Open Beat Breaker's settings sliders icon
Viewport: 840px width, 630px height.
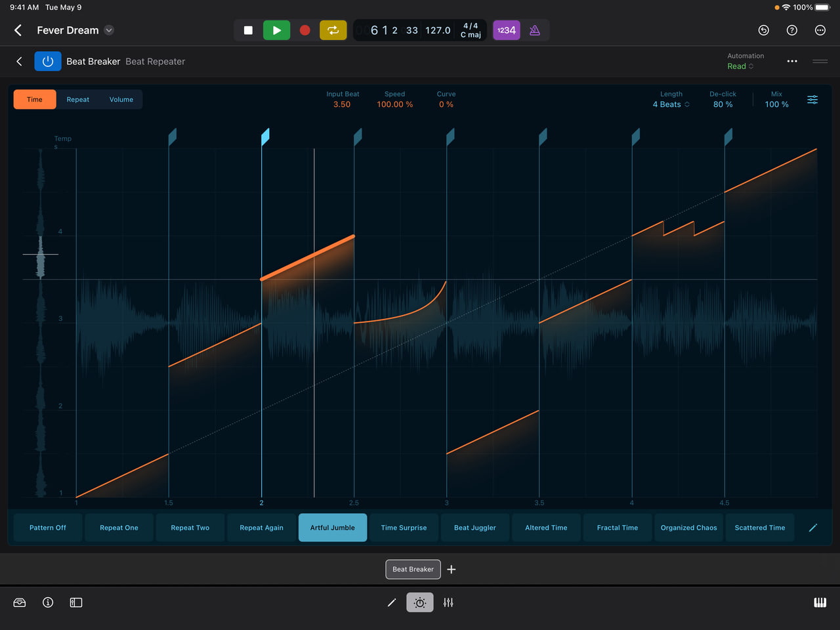click(x=812, y=99)
